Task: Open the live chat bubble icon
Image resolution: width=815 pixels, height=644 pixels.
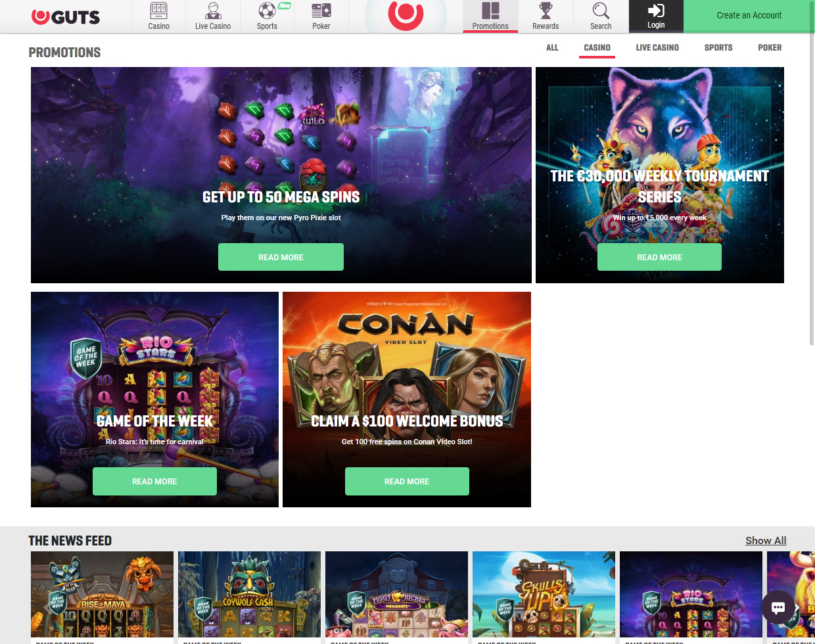Action: [778, 607]
